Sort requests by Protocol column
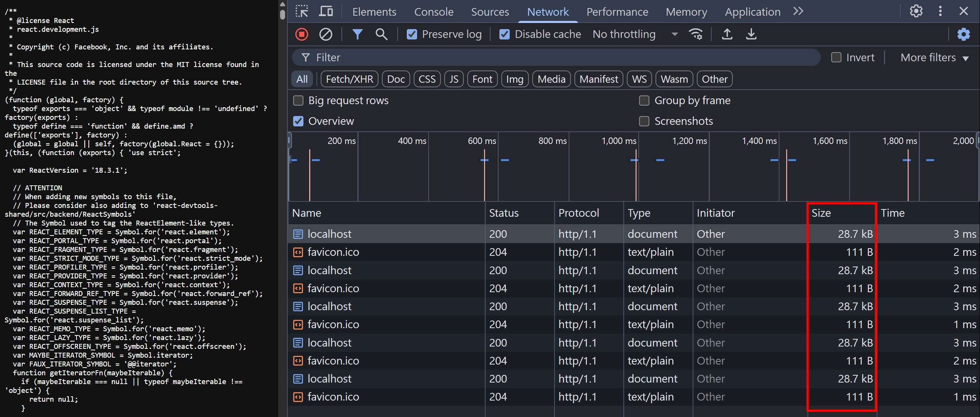 click(x=589, y=213)
